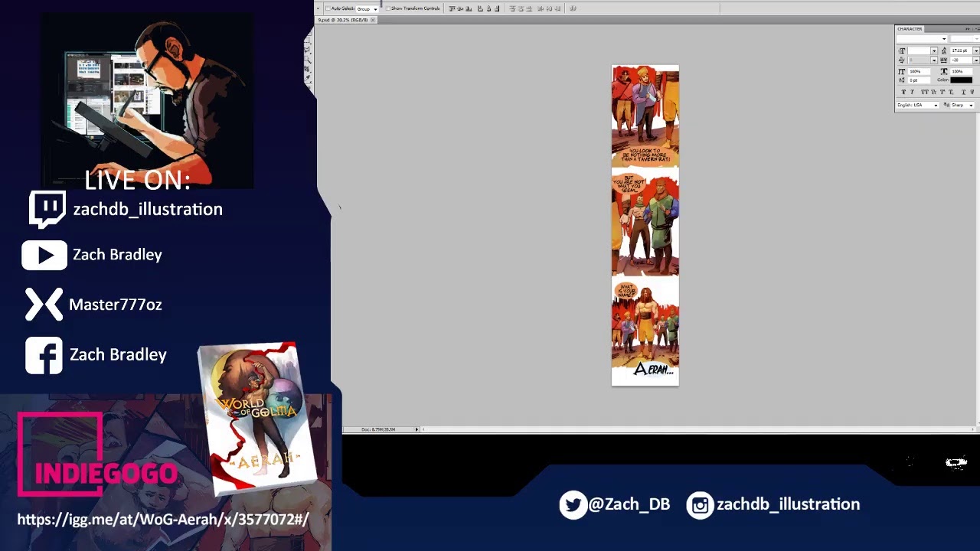Open the text Color swatch picker
980x551 pixels.
click(961, 80)
